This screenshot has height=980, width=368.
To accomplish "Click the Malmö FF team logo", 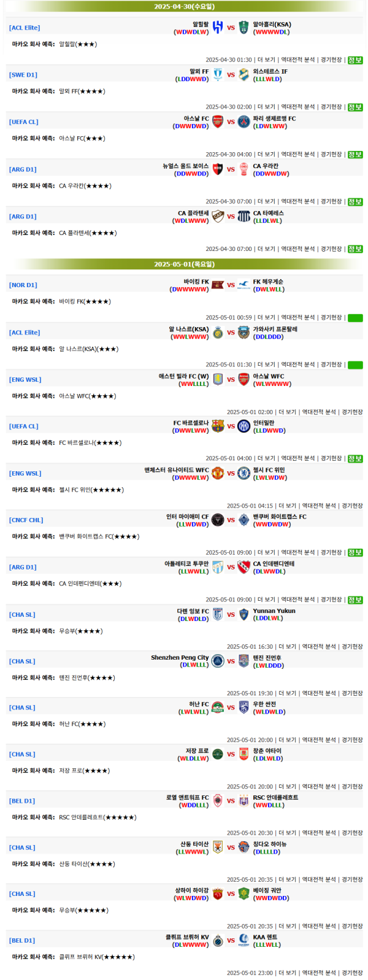I will (x=218, y=75).
